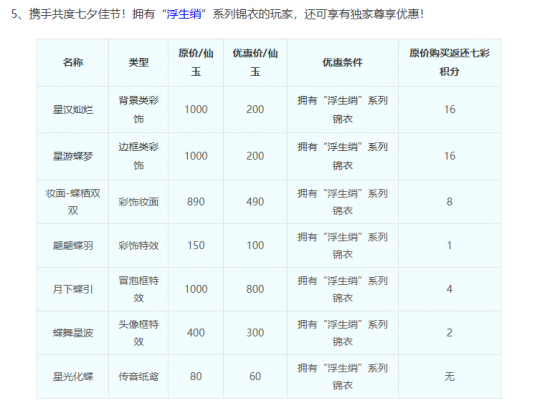The image size is (540, 403).
Task: Click 原价购买返还七彩积分 header cell
Action: click(449, 63)
